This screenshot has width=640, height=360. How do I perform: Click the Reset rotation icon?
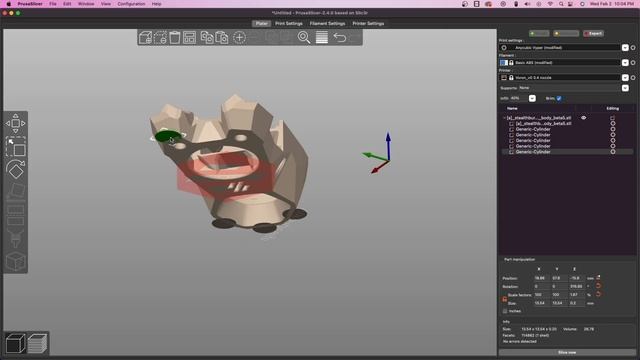coord(598,286)
